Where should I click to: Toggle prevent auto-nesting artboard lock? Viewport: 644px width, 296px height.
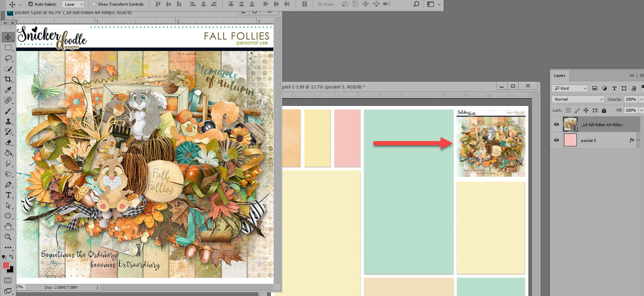595,110
